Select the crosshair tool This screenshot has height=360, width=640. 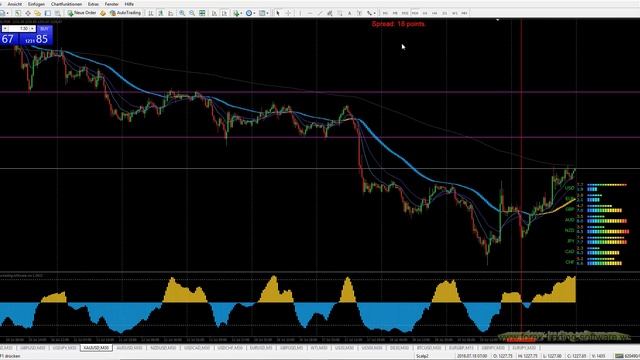click(288, 13)
